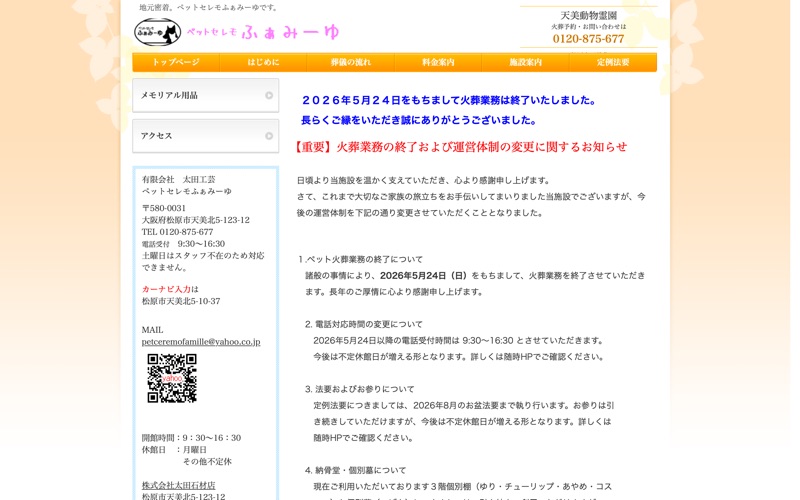
Task: Click the petceremofamille@yahoo.co.jp email link
Action: [x=201, y=342]
